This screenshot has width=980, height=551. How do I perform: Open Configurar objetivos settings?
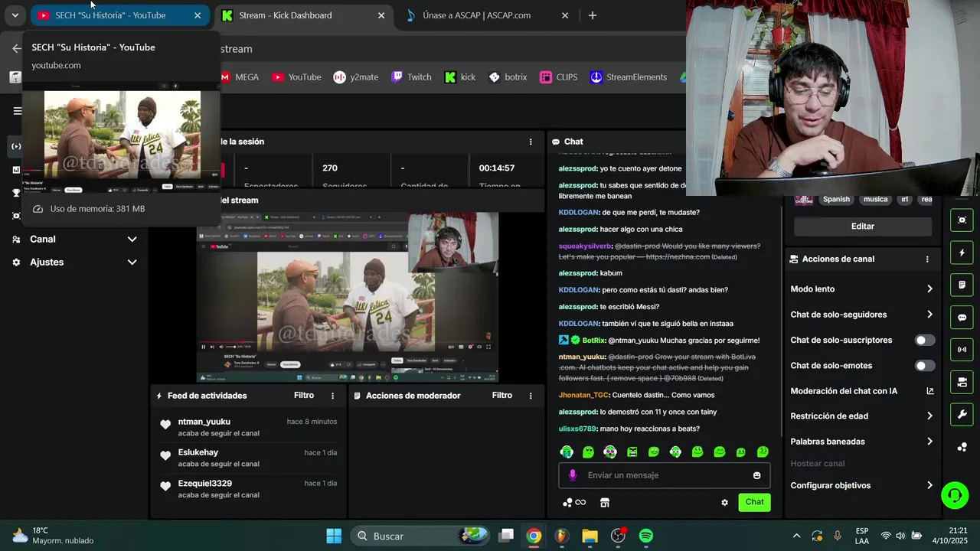(862, 485)
